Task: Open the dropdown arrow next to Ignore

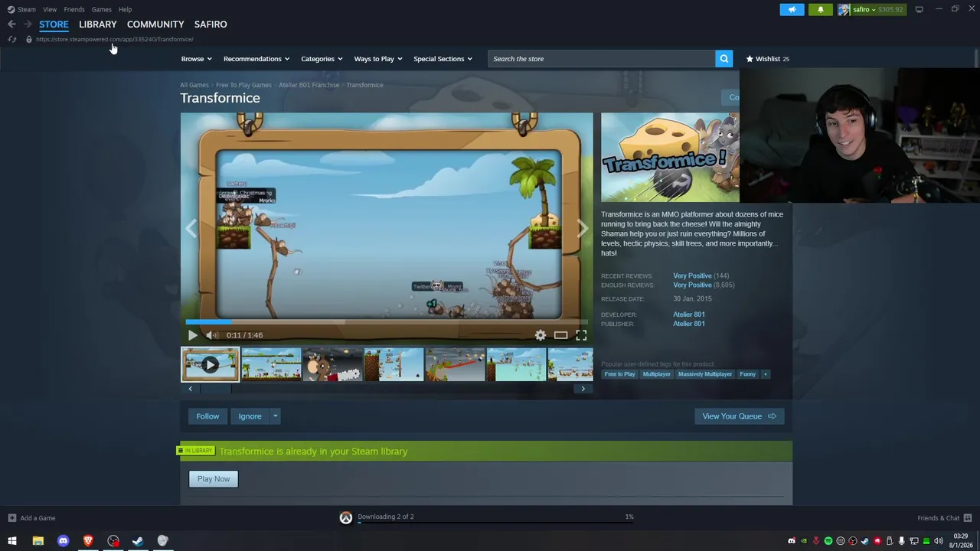Action: (275, 416)
